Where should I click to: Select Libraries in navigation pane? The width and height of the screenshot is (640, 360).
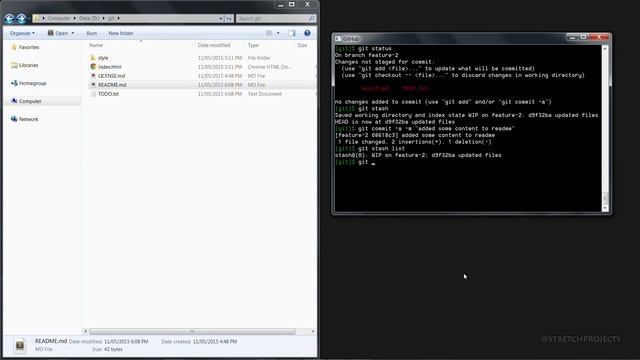pyautogui.click(x=28, y=65)
